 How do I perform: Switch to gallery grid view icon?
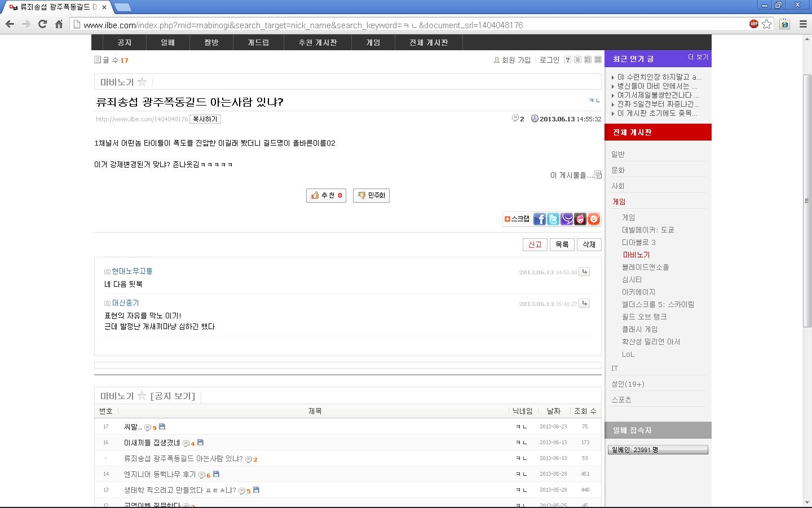click(x=598, y=60)
